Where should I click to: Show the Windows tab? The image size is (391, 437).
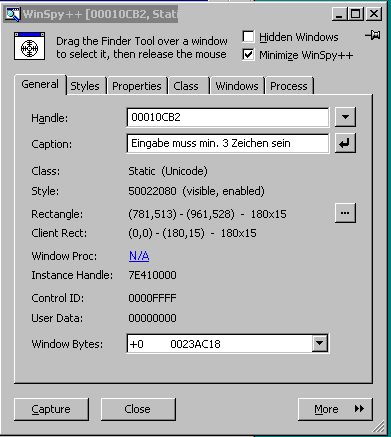[x=237, y=86]
